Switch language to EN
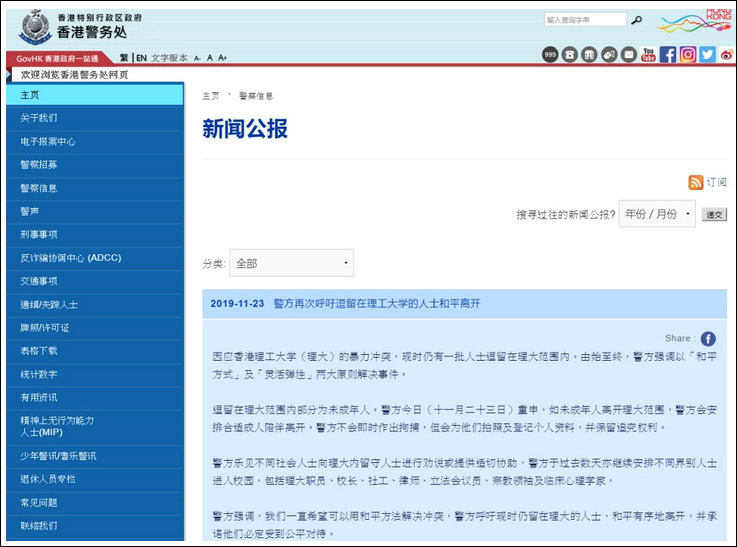737x547 pixels. pos(141,58)
